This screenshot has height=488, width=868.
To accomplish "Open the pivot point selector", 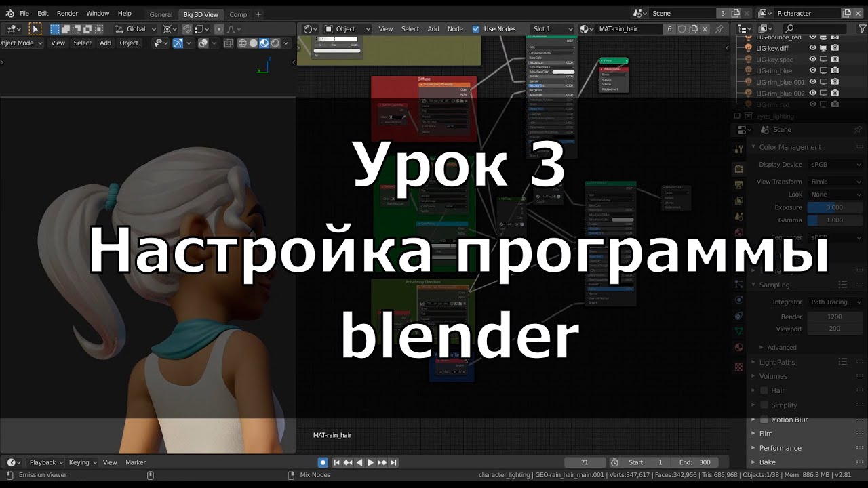I will (x=170, y=28).
